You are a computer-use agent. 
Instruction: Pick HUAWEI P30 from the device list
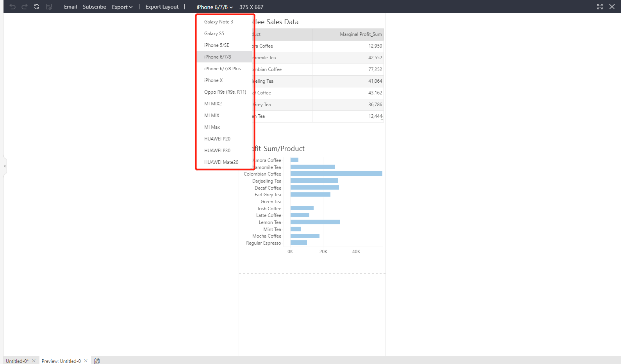225,151
